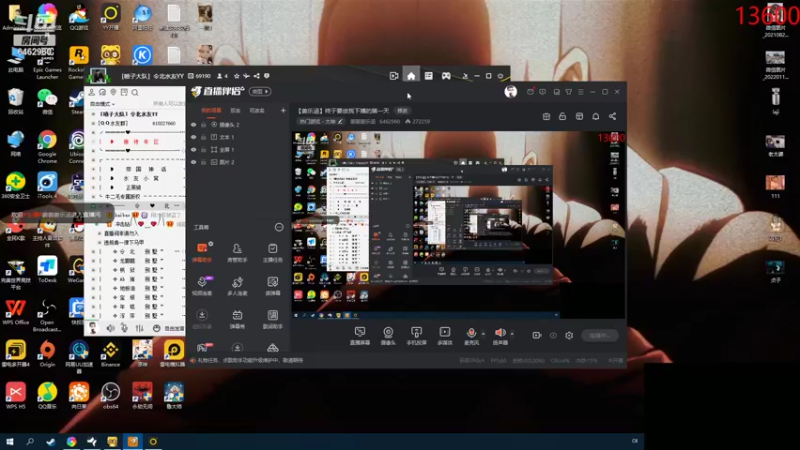Favorite the YY channel with star icon

coord(237,76)
